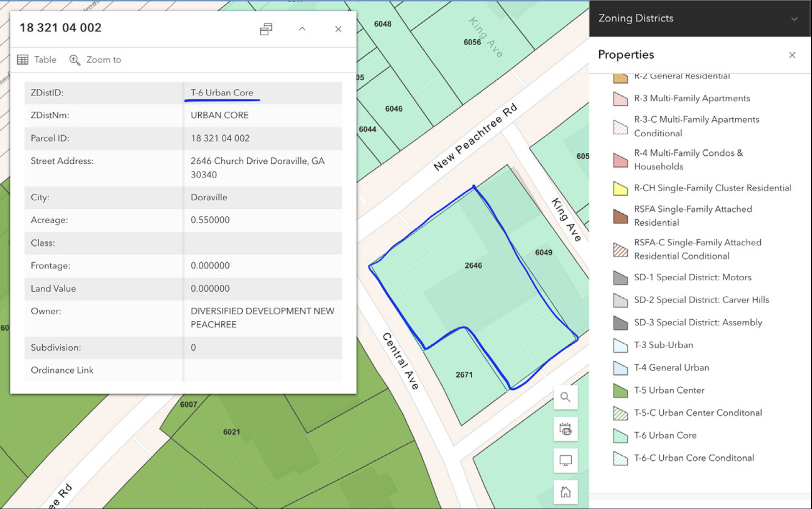The height and width of the screenshot is (509, 812).
Task: Close the parcel info popup
Action: click(338, 29)
